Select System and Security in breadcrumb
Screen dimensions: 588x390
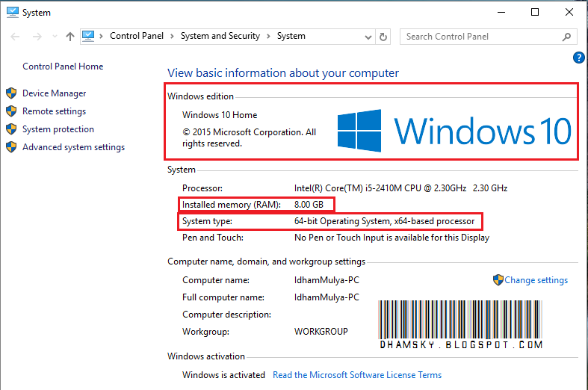tap(220, 36)
